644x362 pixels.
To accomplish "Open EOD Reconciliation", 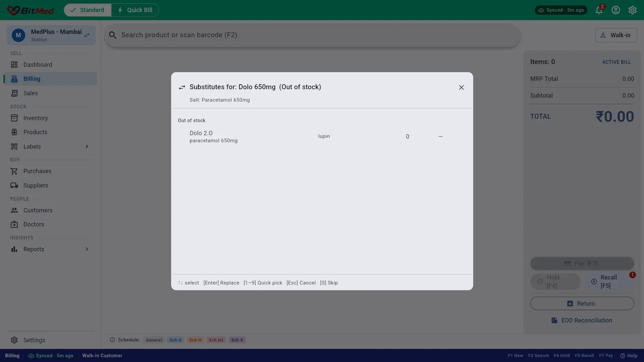I will point(582,320).
